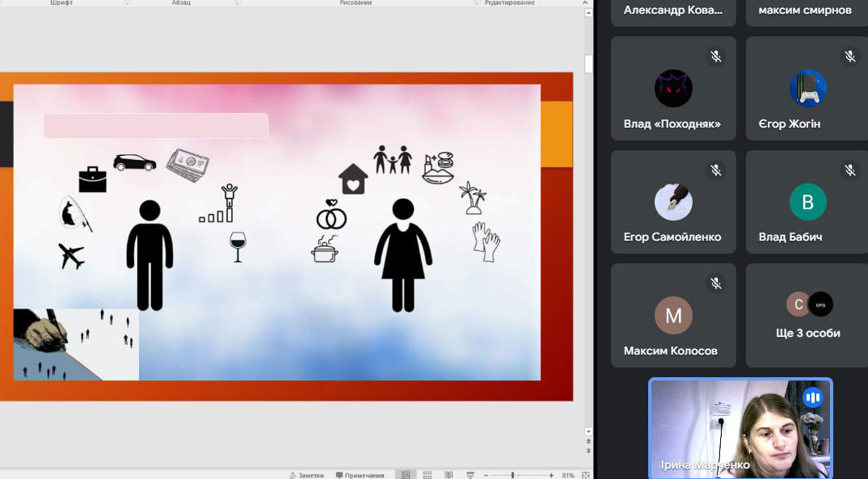Show the Ще 3 особи tile
This screenshot has height=479, width=868.
pos(807,315)
